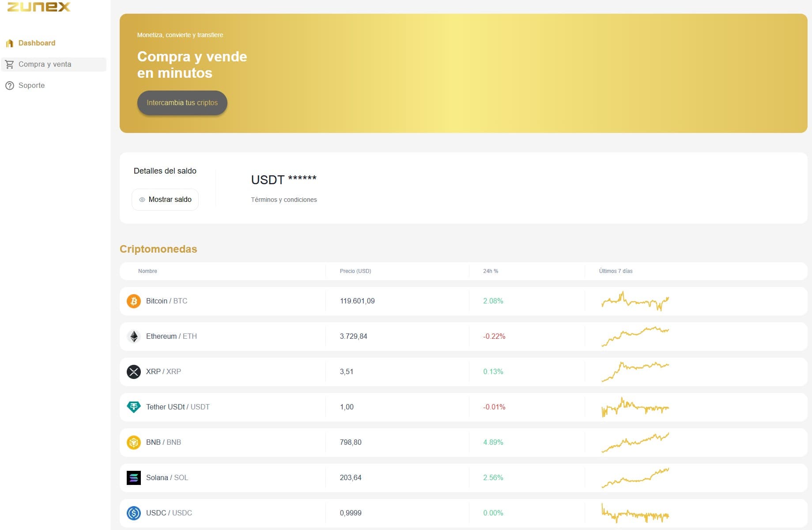Click the USDC blue icon

(x=133, y=513)
